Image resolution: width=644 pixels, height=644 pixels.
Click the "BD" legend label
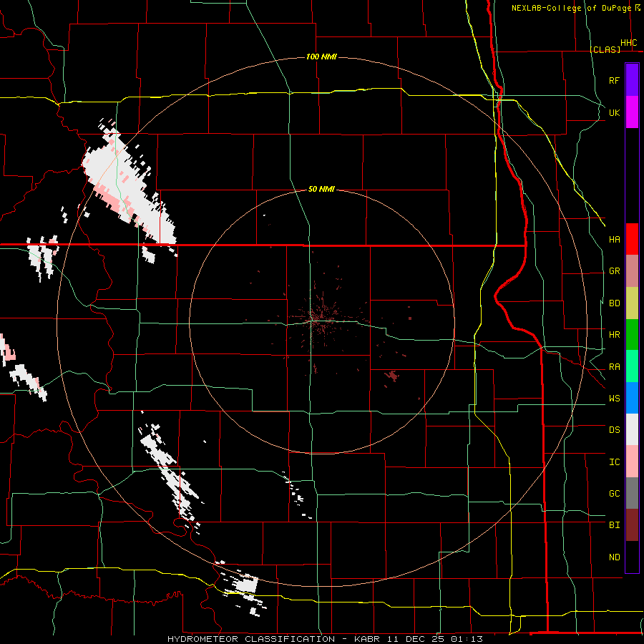614,303
